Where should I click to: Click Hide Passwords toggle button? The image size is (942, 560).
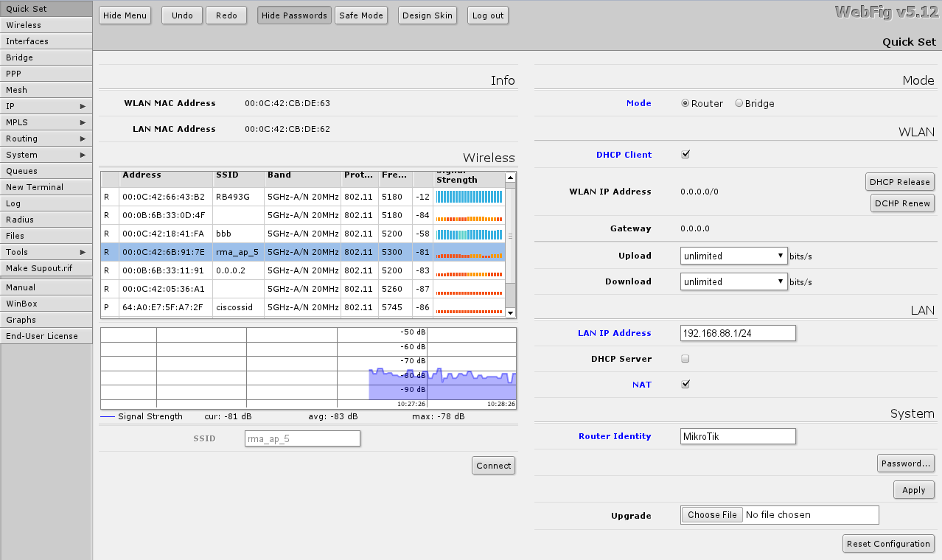[x=294, y=15]
